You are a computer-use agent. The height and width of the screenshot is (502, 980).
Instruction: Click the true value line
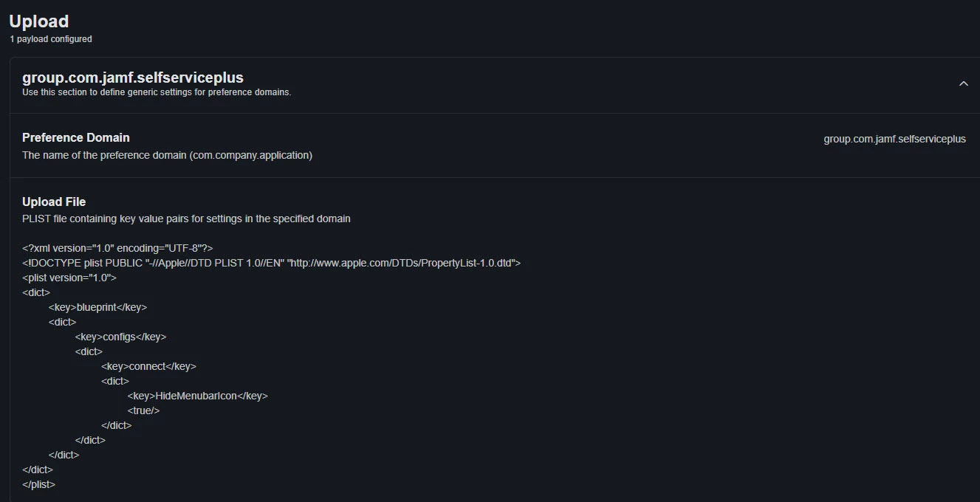point(144,410)
